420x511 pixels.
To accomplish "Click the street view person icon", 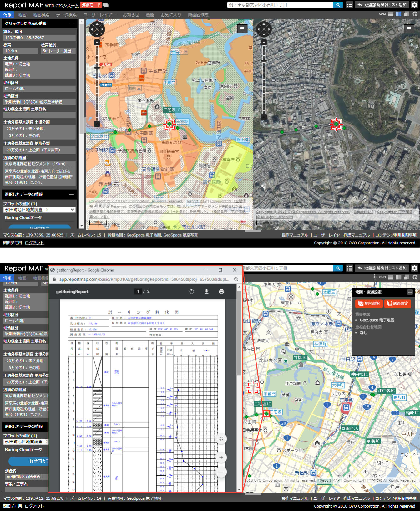I will click(x=374, y=277).
